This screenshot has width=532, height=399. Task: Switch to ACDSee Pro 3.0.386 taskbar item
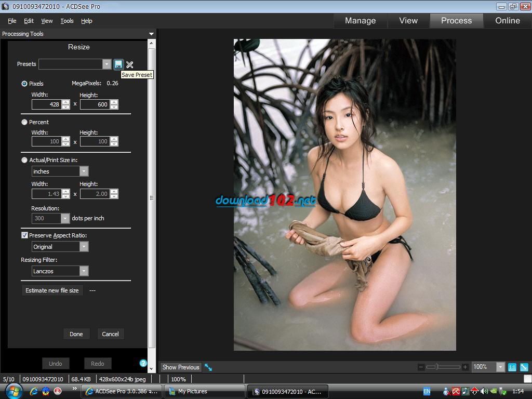[x=122, y=391]
